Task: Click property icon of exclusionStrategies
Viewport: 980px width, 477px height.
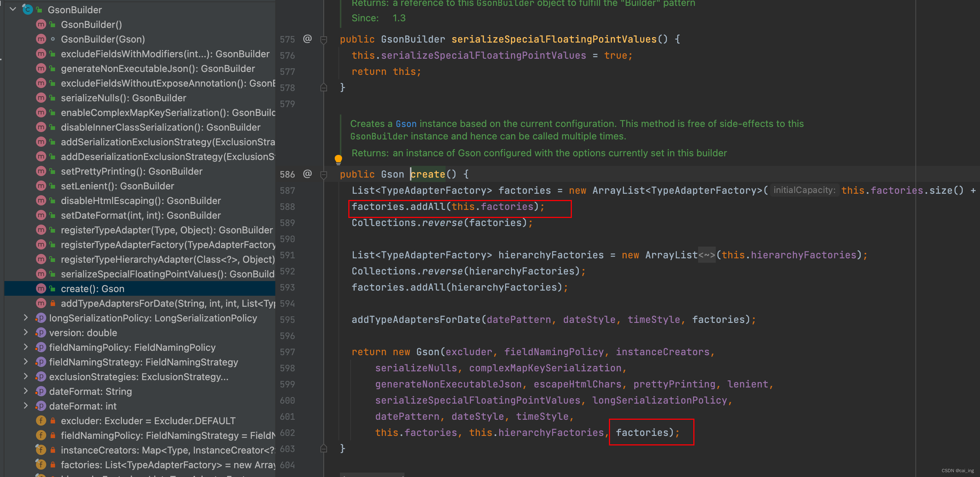Action: click(40, 376)
